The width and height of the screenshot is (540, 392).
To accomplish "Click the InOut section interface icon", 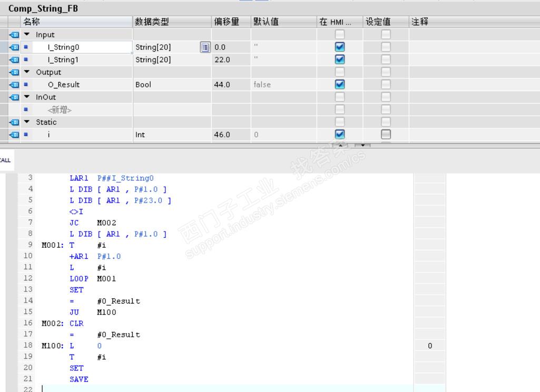I will [14, 97].
